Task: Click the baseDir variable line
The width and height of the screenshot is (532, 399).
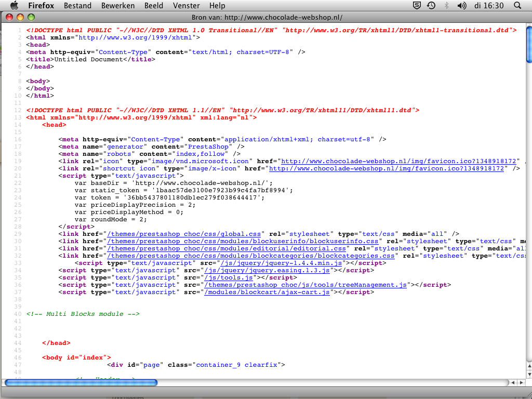Action: click(174, 183)
